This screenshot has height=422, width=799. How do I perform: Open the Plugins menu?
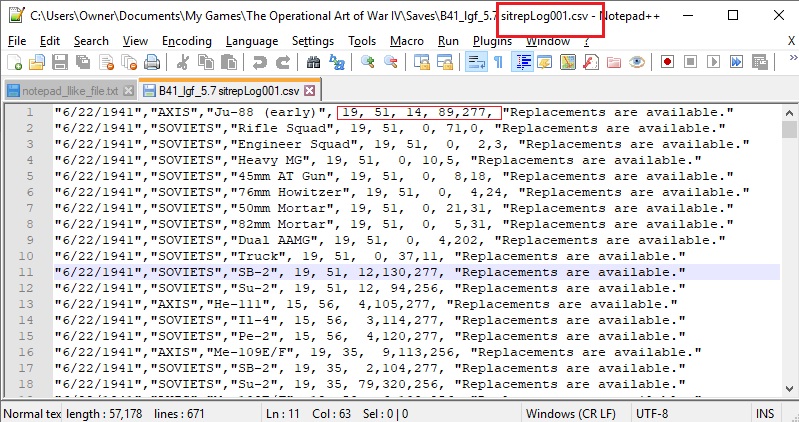[x=492, y=41]
